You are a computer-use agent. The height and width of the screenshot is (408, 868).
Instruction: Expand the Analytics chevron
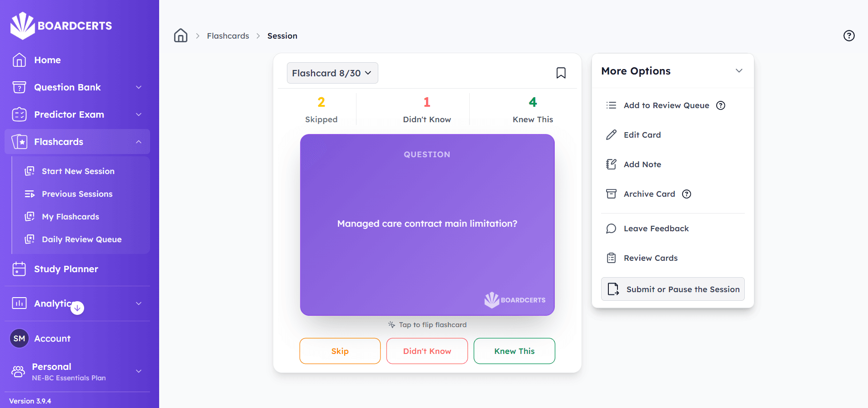coord(139,304)
